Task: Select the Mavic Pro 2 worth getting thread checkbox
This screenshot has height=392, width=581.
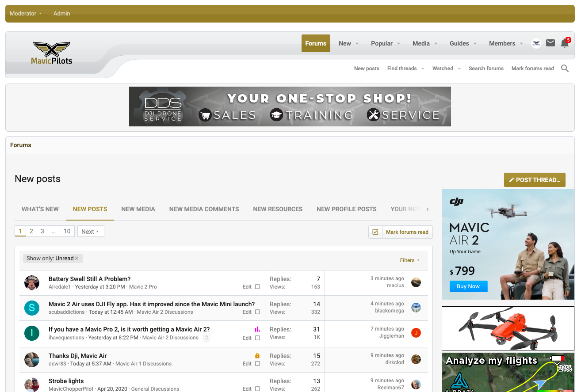Action: [x=257, y=338]
